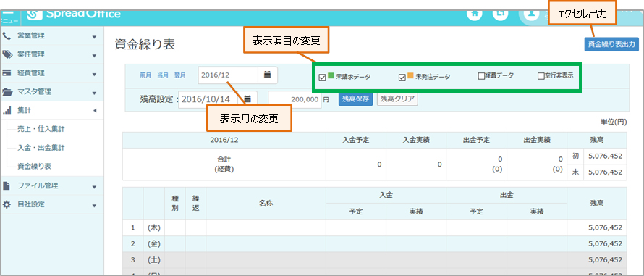Click the tag icon for 案件管理
Screen dimensions: 644x276
[x=7, y=54]
